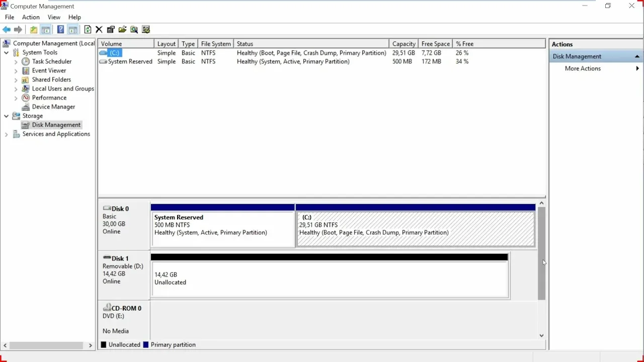Expand the Event Viewer node
Screen dimensions: 644x362
pyautogui.click(x=16, y=70)
